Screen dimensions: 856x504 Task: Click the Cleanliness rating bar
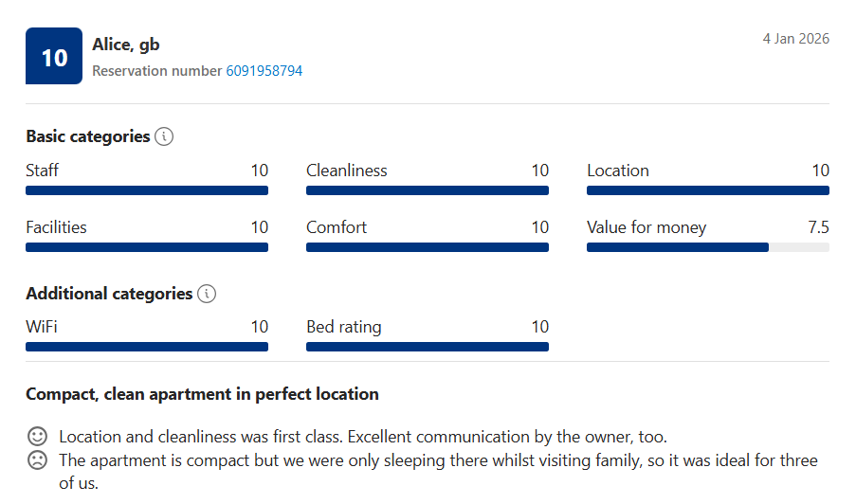428,190
